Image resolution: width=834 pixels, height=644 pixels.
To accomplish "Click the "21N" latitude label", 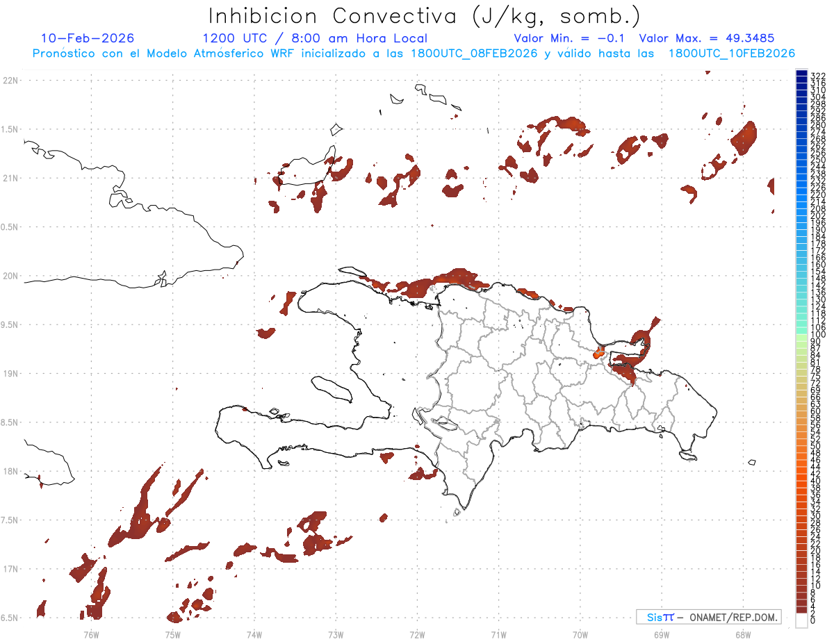I will pyautogui.click(x=10, y=179).
